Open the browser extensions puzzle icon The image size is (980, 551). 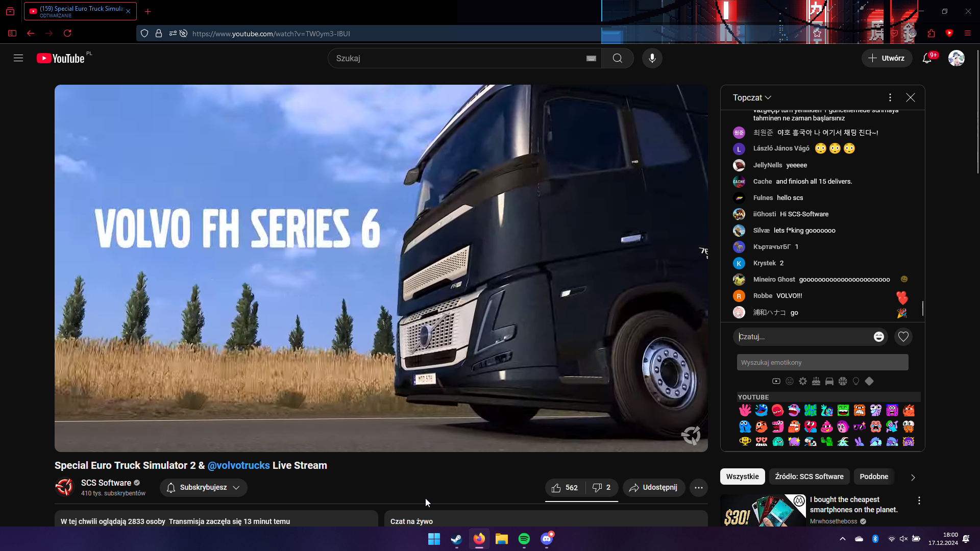[932, 33]
